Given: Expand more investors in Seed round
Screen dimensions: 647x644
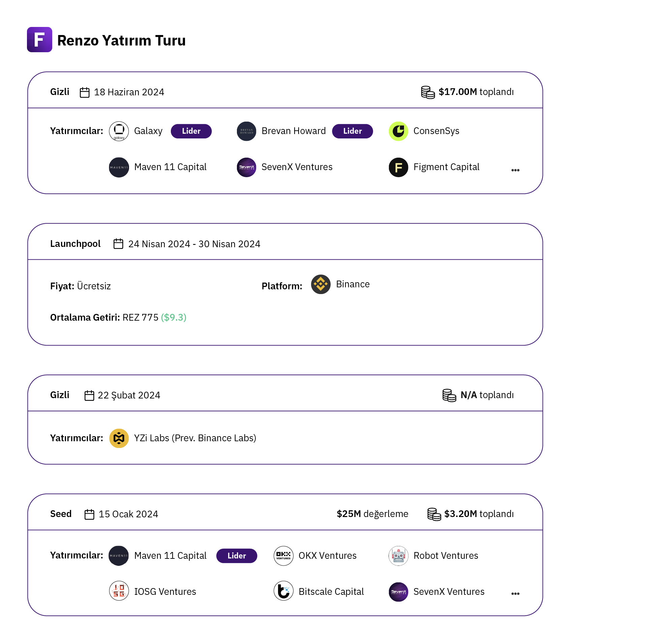Looking at the screenshot, I should pyautogui.click(x=515, y=594).
